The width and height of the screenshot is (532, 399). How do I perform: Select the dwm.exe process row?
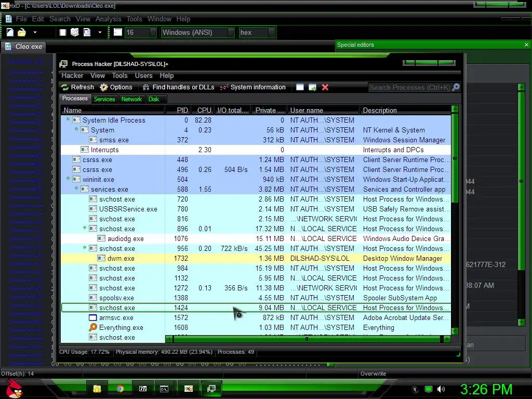coord(256,258)
